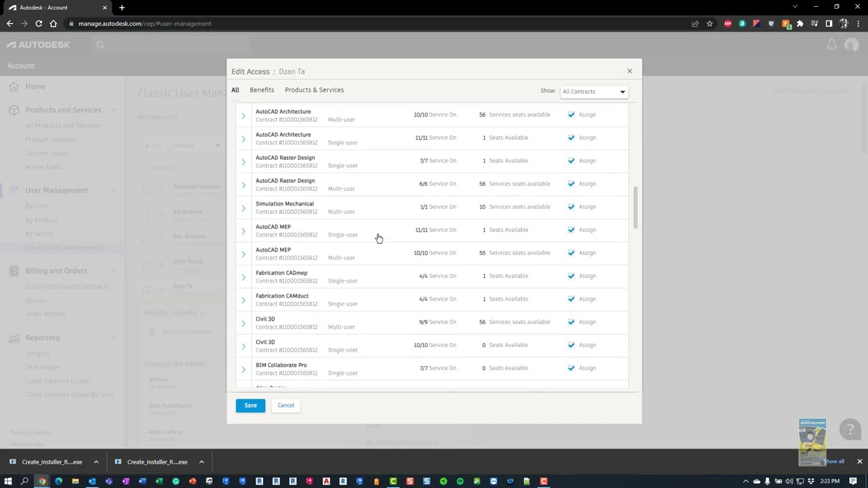Screen dimensions: 868x488
Task: Select the All tab
Action: 235,90
